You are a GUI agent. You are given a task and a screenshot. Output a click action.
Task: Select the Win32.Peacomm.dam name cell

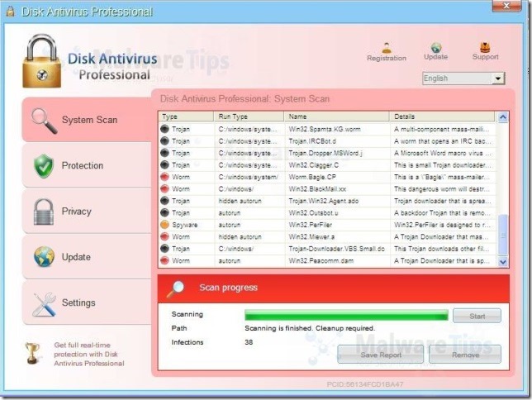[321, 261]
